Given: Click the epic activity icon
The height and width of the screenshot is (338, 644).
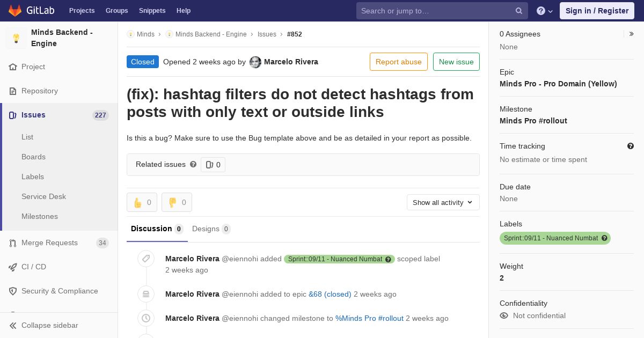Looking at the screenshot, I should (146, 294).
